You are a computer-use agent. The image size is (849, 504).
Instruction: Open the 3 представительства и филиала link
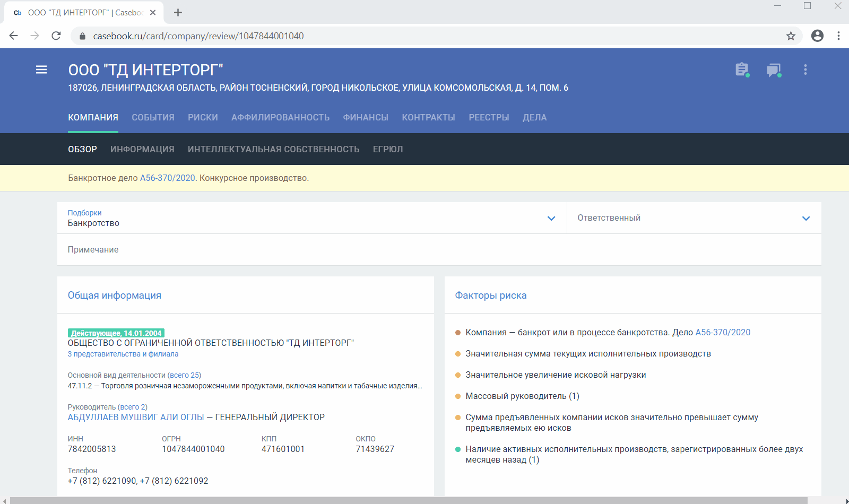click(x=123, y=354)
